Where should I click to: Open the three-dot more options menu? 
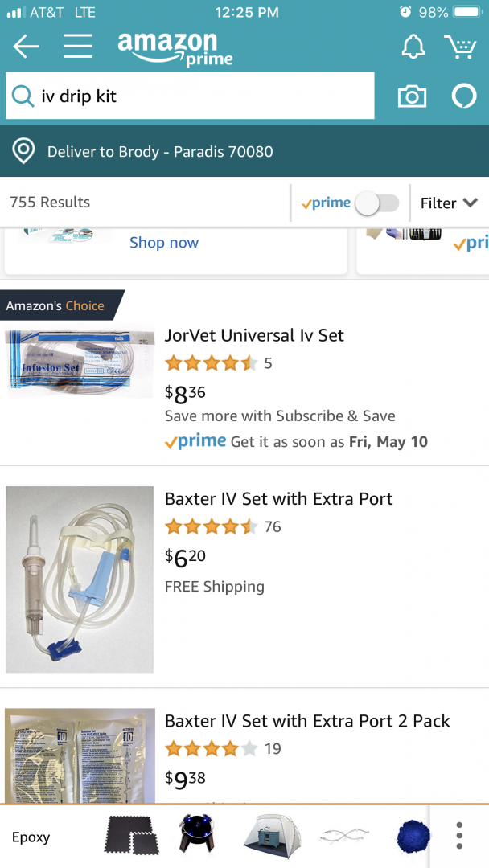click(x=459, y=836)
